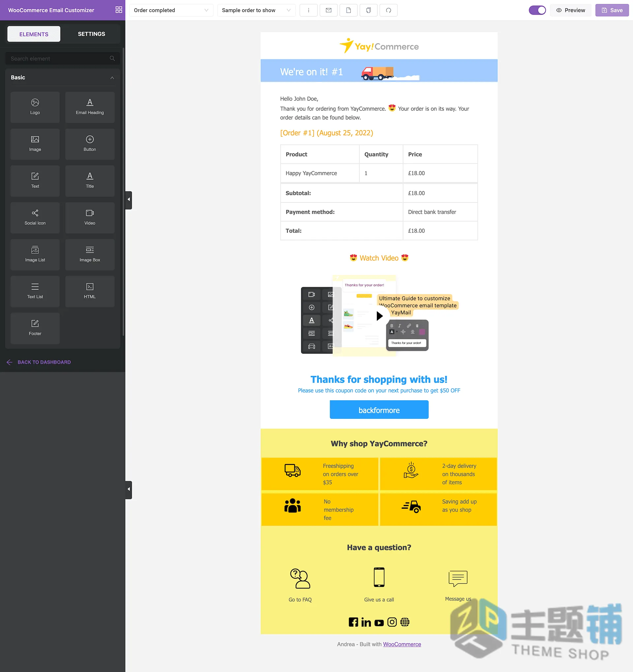Click the Message us chat icon
Image resolution: width=633 pixels, height=672 pixels.
pos(458,578)
